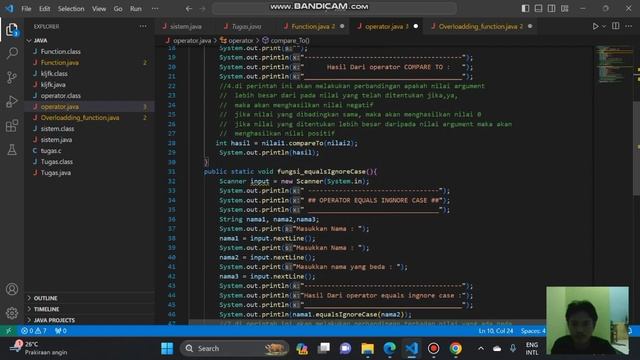Open the View menu
Viewport: 640px width, 360px height.
pos(99,8)
